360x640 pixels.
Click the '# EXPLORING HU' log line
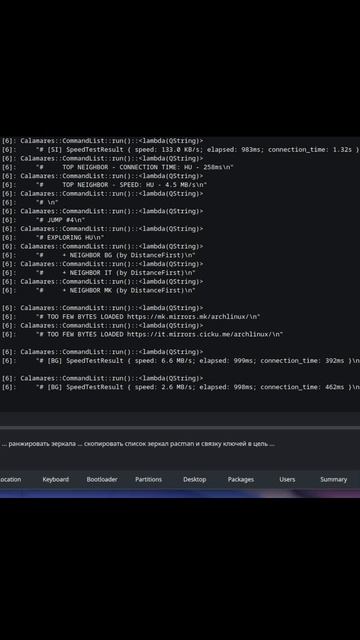[53, 237]
